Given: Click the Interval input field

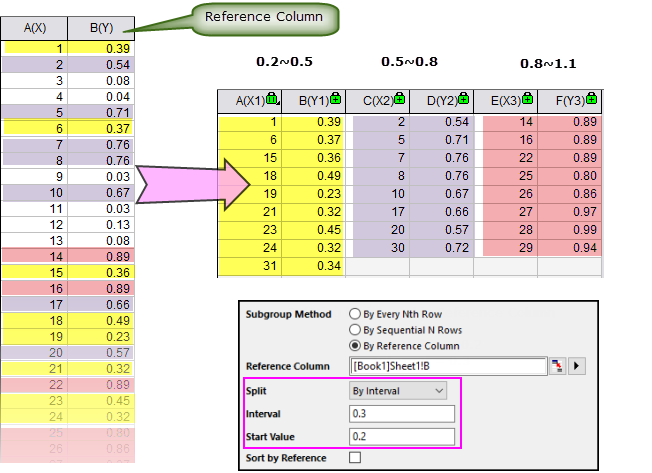Looking at the screenshot, I should [x=402, y=414].
